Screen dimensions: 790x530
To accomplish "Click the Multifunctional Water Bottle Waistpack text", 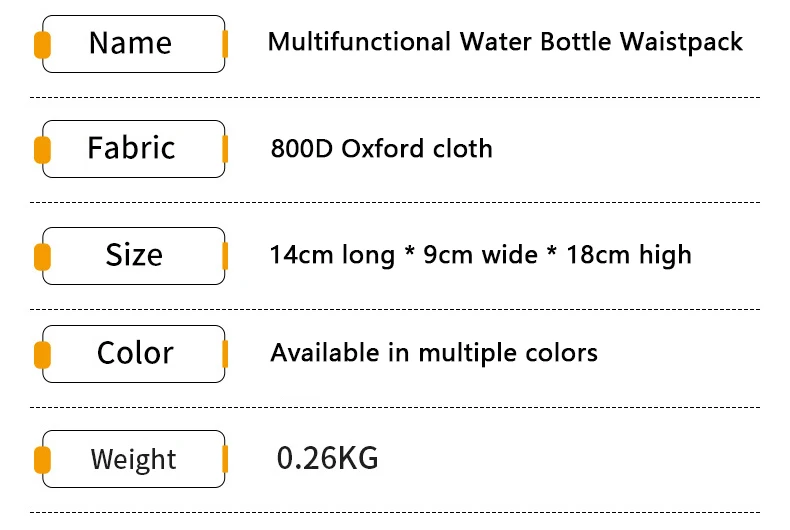I will [x=505, y=42].
